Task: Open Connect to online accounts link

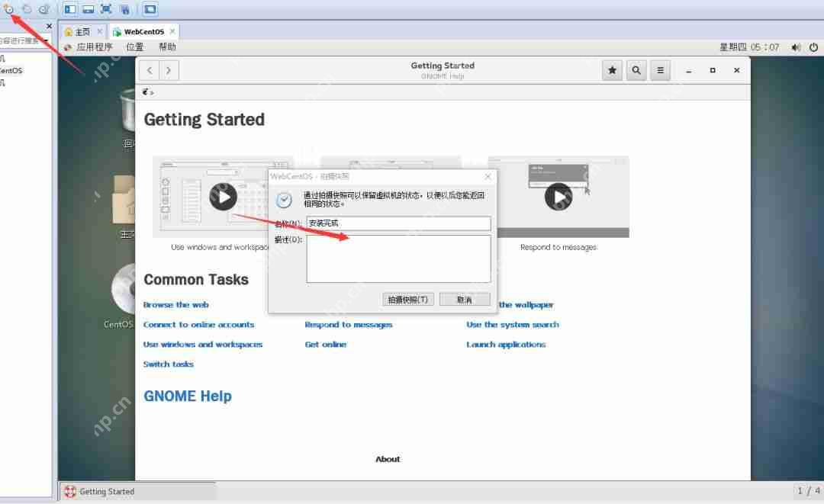Action: pos(198,325)
